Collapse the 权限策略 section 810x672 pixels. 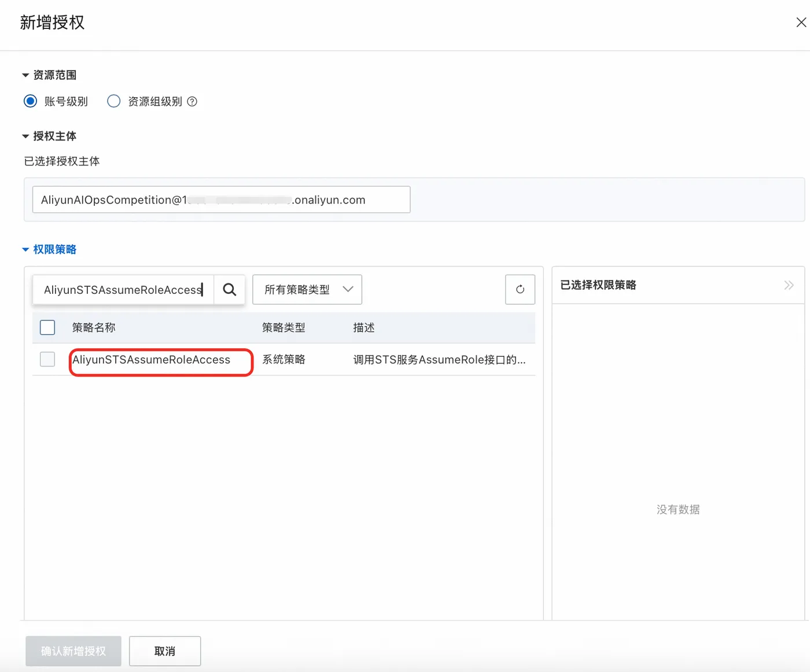pos(49,250)
